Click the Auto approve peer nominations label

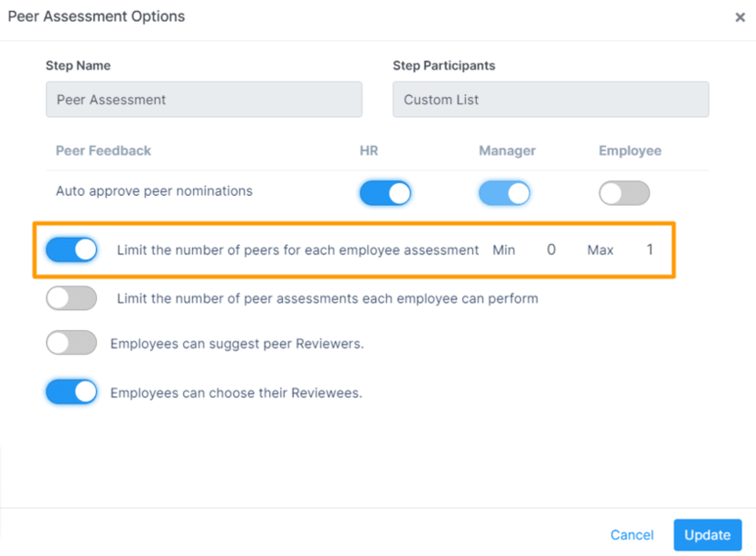pos(154,191)
